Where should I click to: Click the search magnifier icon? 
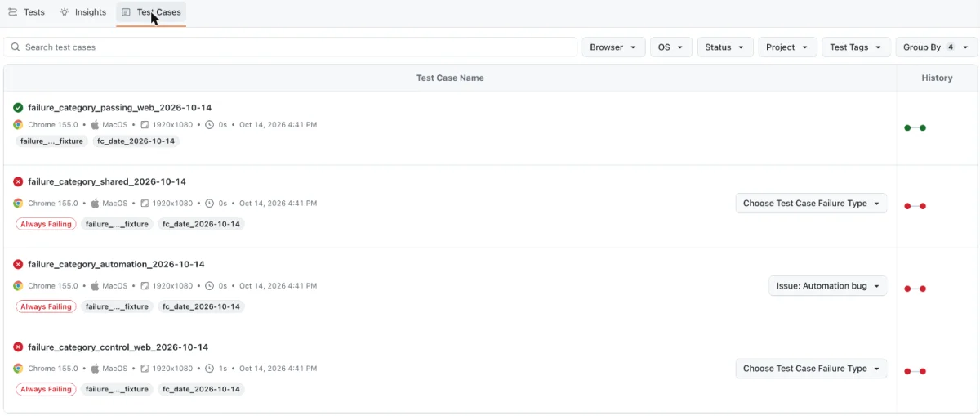pos(16,47)
